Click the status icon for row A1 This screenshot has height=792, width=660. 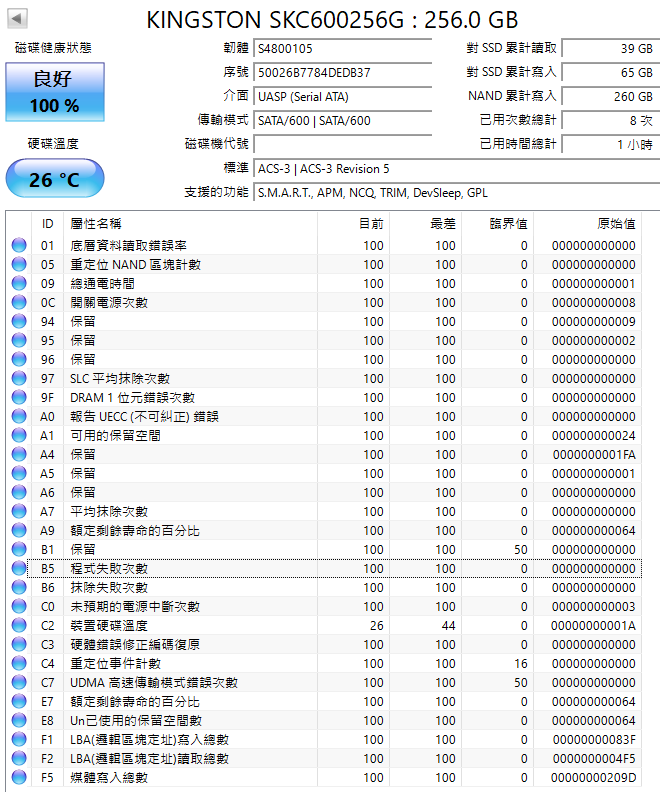tap(19, 435)
